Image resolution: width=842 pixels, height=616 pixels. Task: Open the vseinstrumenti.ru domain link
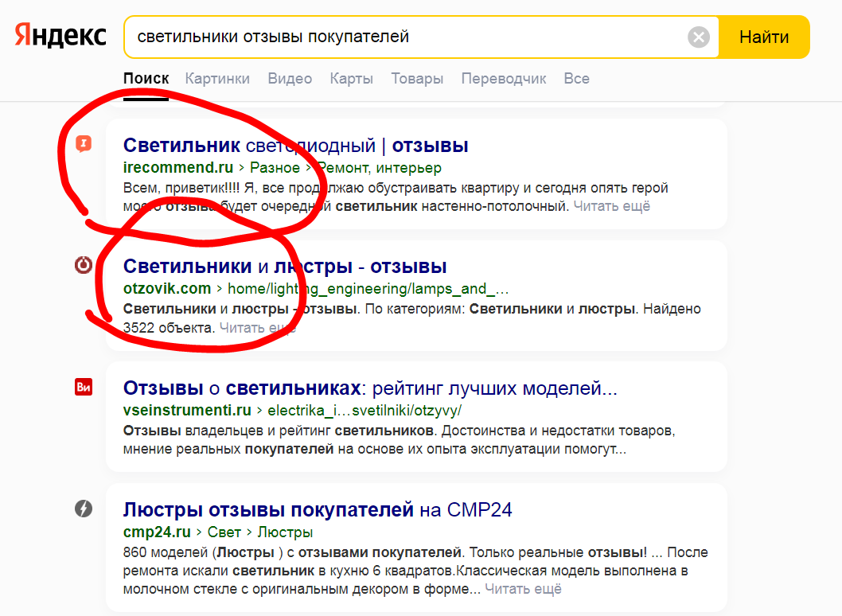click(187, 411)
